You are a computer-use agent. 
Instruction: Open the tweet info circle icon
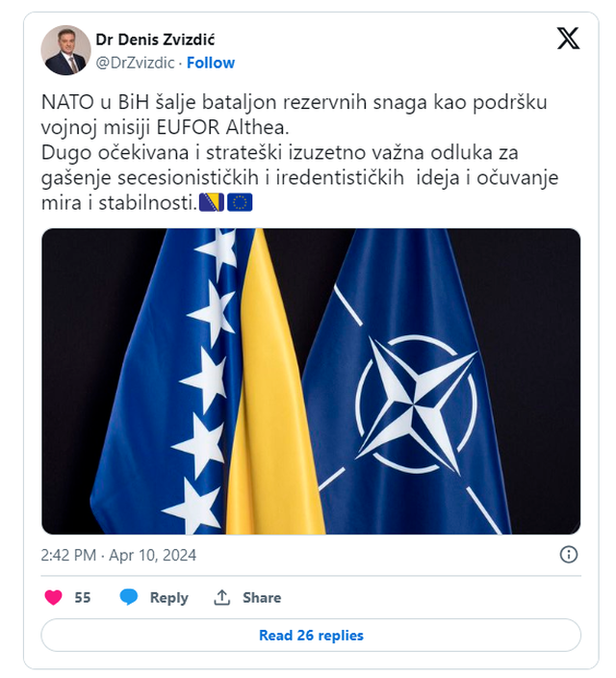[569, 555]
